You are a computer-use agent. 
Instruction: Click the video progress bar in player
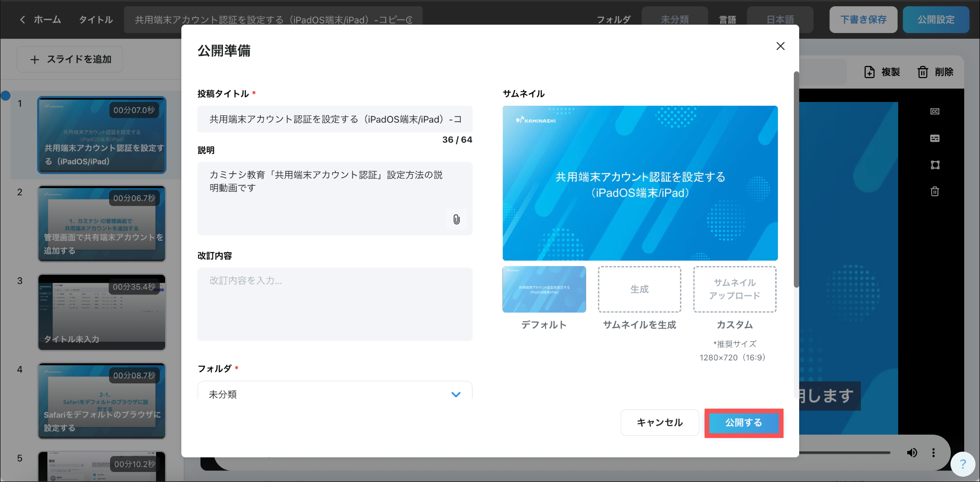tap(845, 453)
